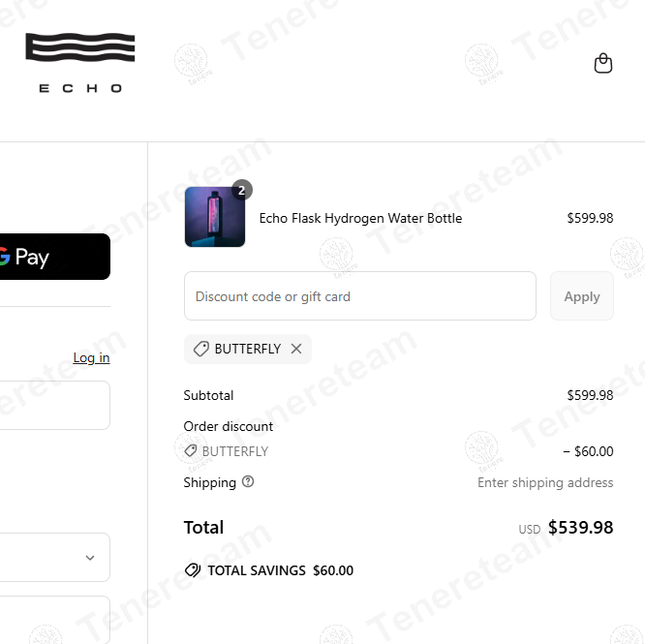This screenshot has height=644, width=645.
Task: Click the ECHO wordmark text
Action: pos(80,88)
